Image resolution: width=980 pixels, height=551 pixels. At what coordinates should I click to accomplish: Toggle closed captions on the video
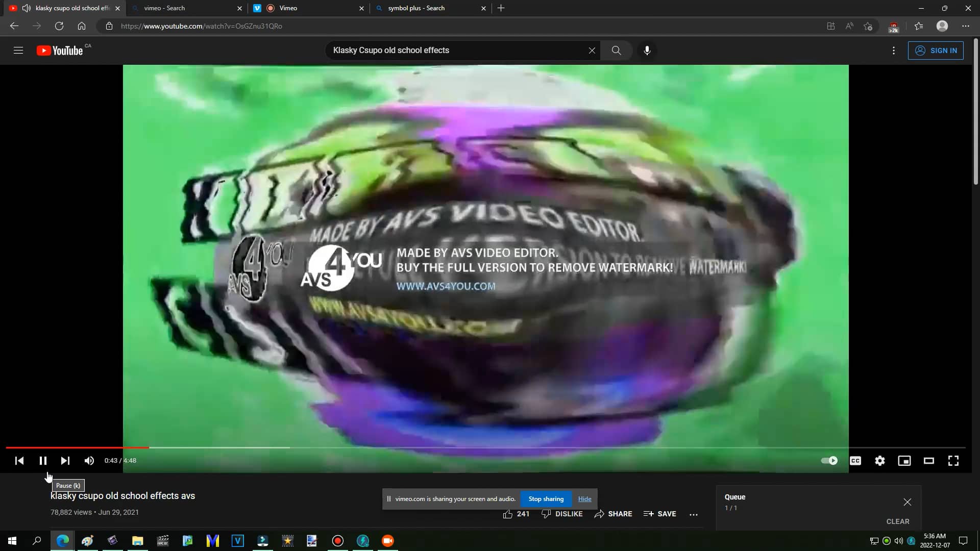(x=855, y=460)
